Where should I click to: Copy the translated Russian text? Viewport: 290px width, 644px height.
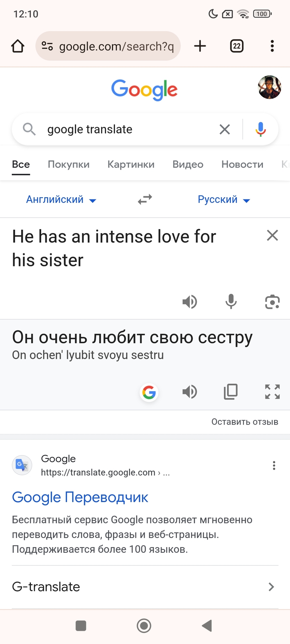click(x=231, y=392)
